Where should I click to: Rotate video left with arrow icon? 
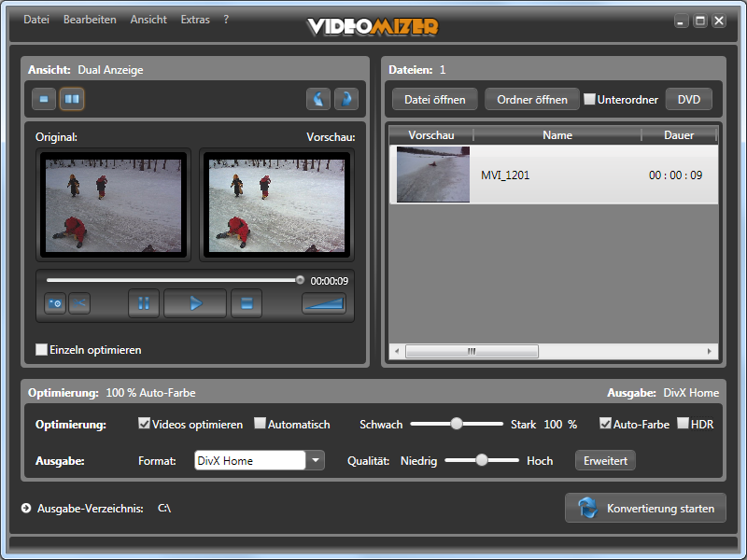pyautogui.click(x=319, y=99)
